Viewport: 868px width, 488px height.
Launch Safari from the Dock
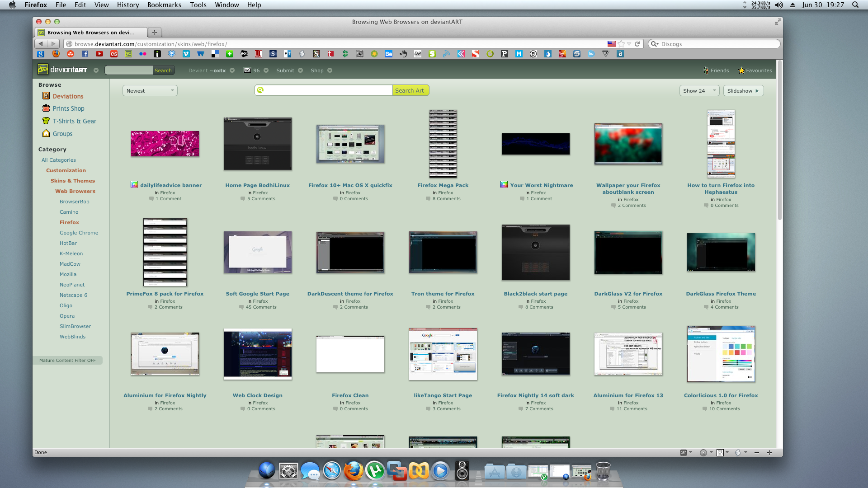[x=331, y=471]
